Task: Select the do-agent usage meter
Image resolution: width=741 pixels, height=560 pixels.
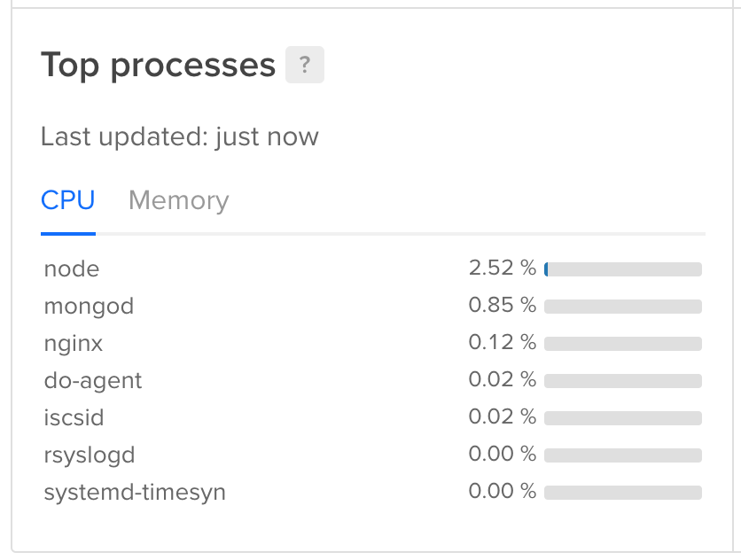Action: point(620,380)
